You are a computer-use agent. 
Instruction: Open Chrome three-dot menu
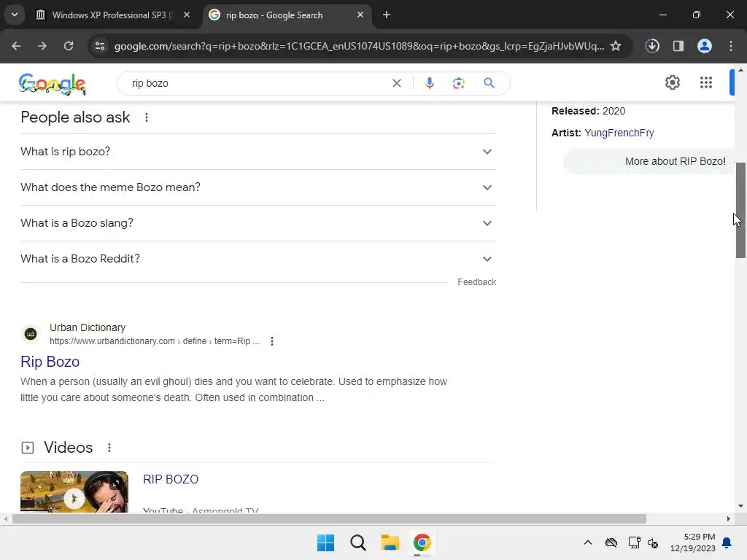pos(731,46)
